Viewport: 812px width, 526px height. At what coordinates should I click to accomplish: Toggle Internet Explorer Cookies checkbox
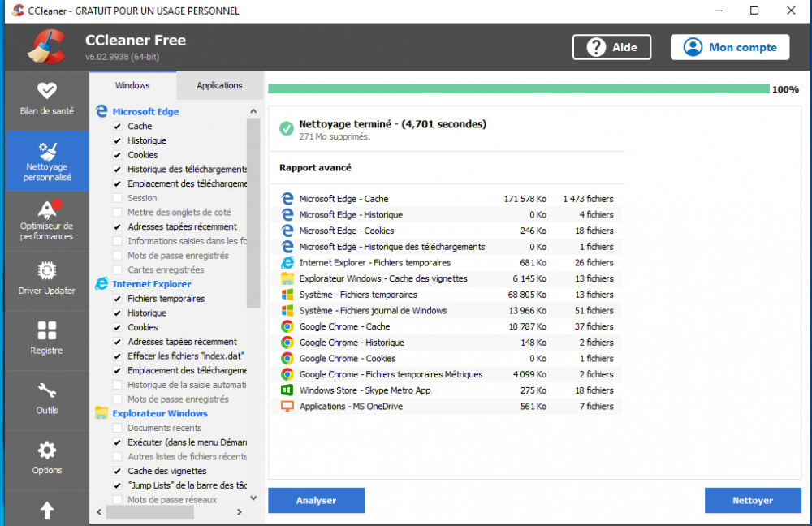click(118, 327)
